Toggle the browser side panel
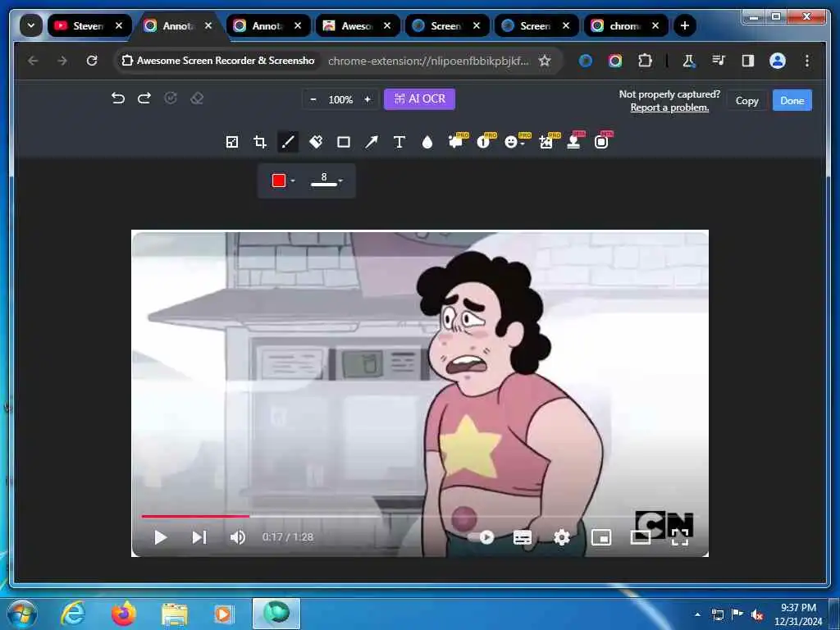The width and height of the screenshot is (840, 630). point(748,61)
